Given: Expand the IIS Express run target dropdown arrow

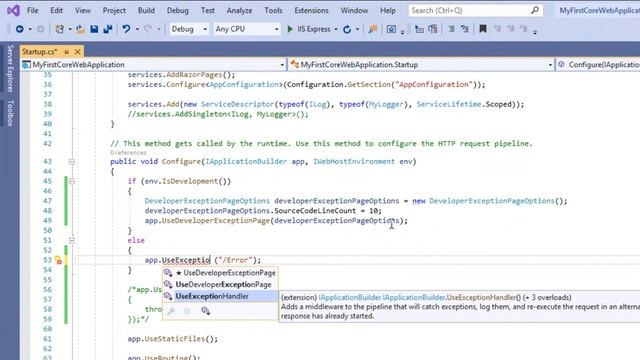Looking at the screenshot, I should pyautogui.click(x=336, y=29).
